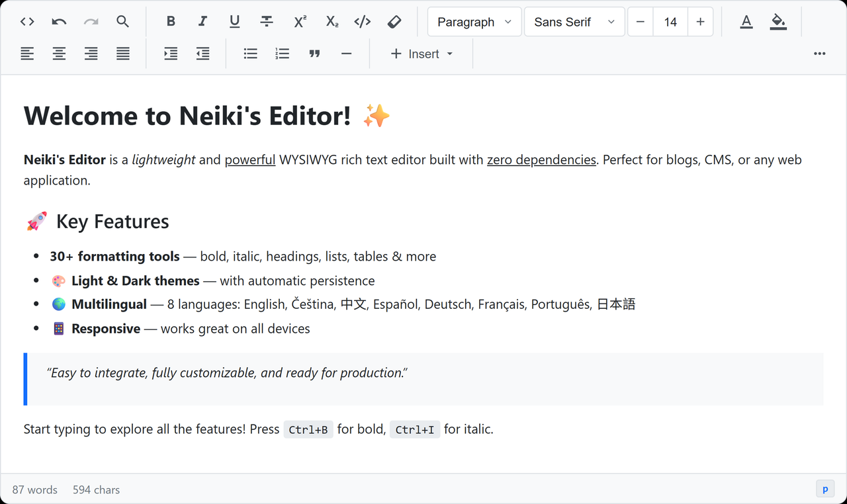Screen dimensions: 847x504
Task: Insert a horizontal rule line
Action: point(346,54)
